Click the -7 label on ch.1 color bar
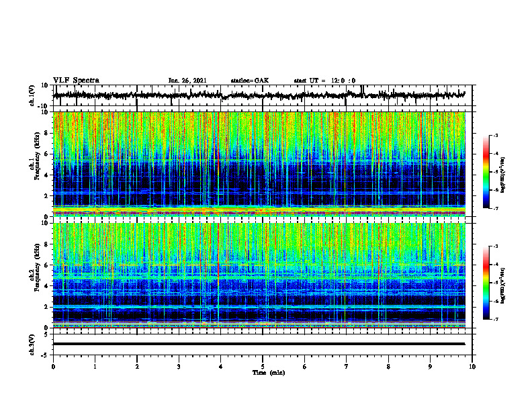 click(x=495, y=208)
